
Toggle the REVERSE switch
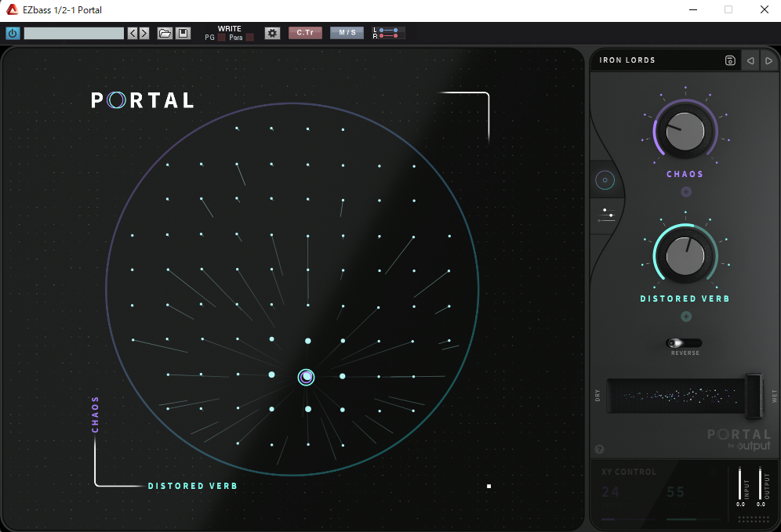[684, 343]
